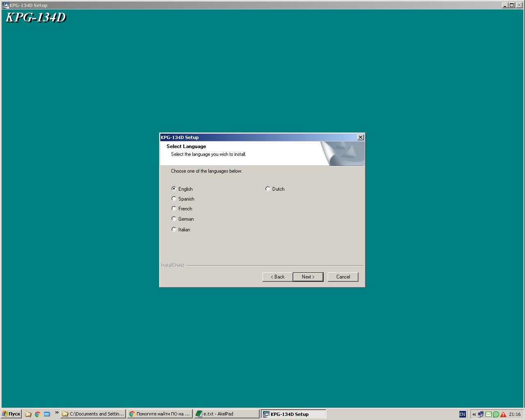This screenshot has height=420, width=525.
Task: Open the EN language indicator
Action: coord(462,414)
